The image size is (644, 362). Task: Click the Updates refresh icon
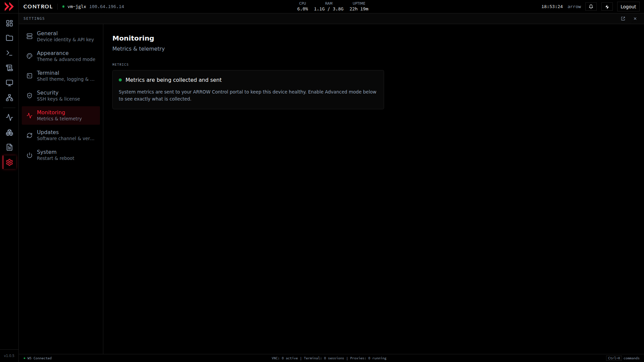click(x=30, y=135)
